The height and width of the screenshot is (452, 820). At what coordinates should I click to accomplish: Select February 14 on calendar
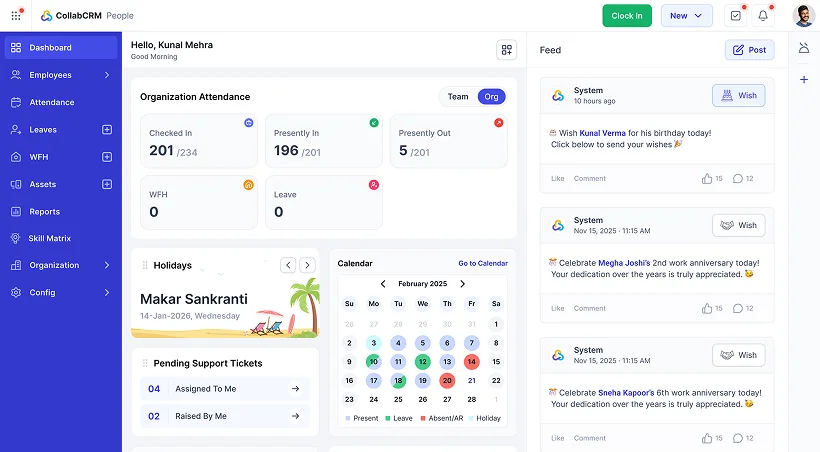471,361
